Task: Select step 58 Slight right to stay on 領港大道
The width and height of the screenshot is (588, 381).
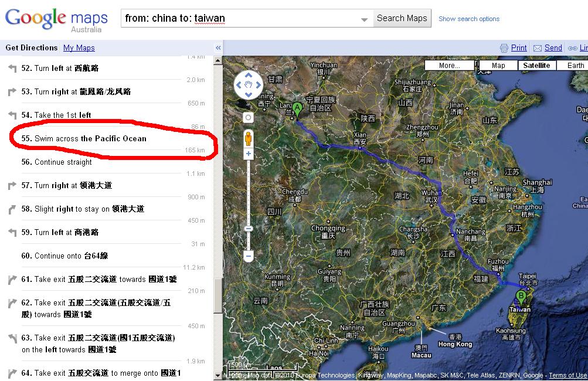Action: pyautogui.click(x=83, y=209)
